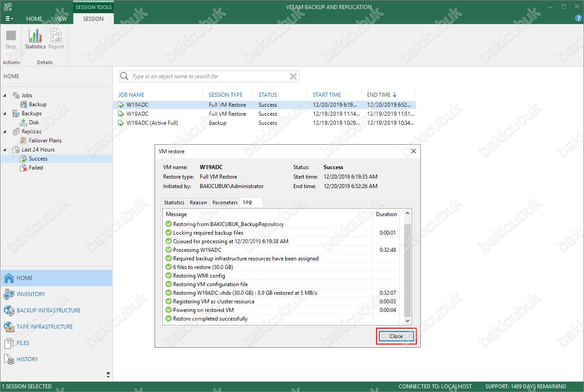The height and width of the screenshot is (392, 584).
Task: Open the help question mark icon
Action: [x=578, y=18]
